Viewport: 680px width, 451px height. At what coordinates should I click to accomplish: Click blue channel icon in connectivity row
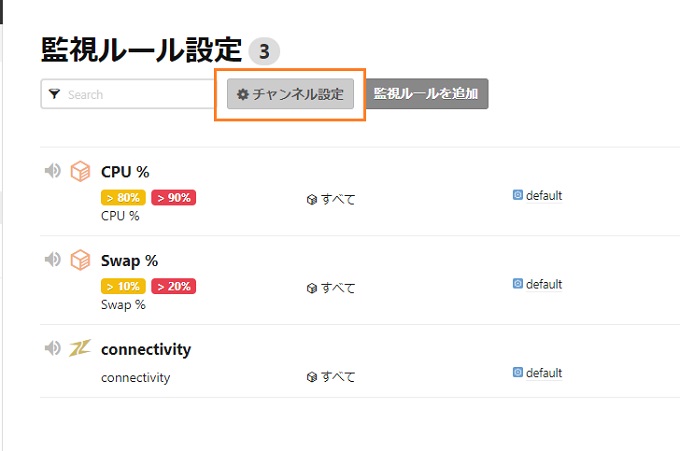(x=518, y=372)
